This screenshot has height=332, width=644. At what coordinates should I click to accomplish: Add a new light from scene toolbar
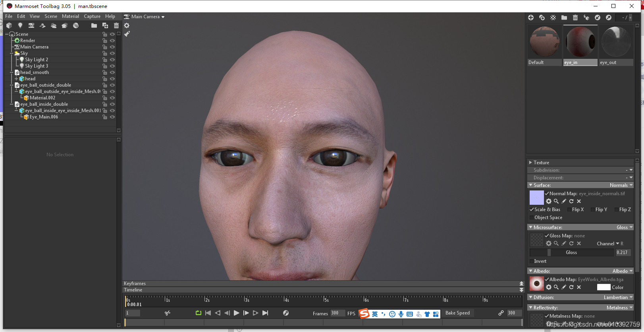pos(20,25)
